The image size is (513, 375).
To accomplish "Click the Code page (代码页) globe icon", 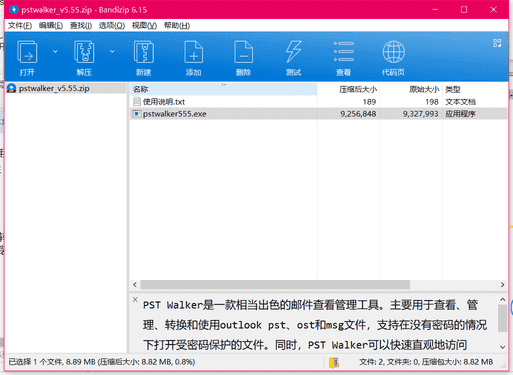I will [394, 52].
